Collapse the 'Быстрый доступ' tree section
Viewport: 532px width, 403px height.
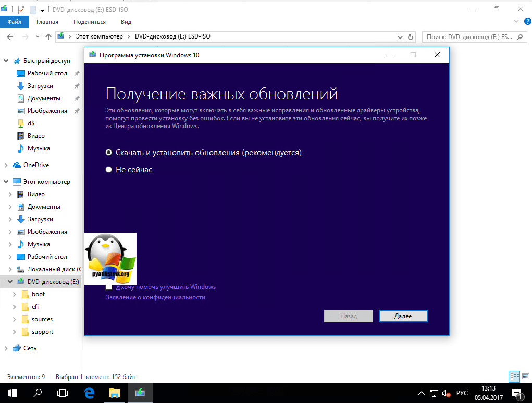pyautogui.click(x=6, y=61)
